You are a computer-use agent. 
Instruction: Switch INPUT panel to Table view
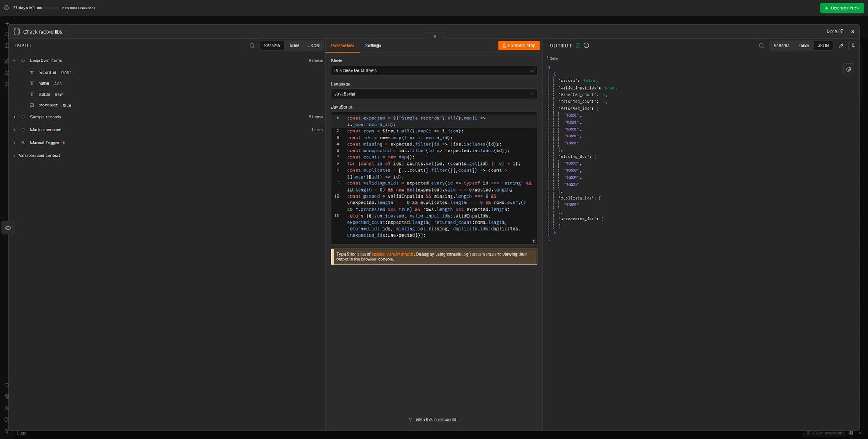294,46
